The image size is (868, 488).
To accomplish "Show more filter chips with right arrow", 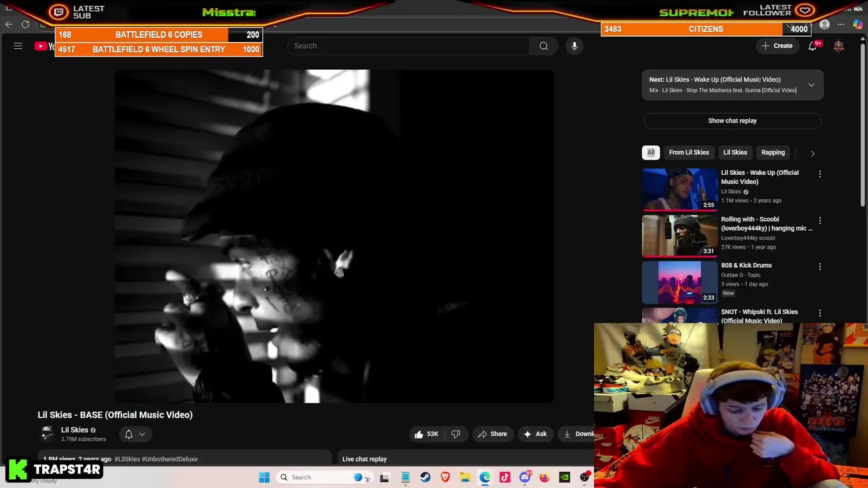I will (812, 153).
